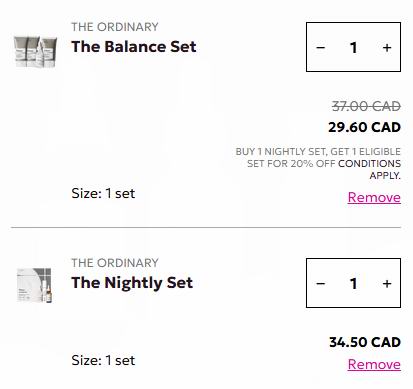
Task: Select the crossed-out 37.00 CAD price
Action: [366, 107]
